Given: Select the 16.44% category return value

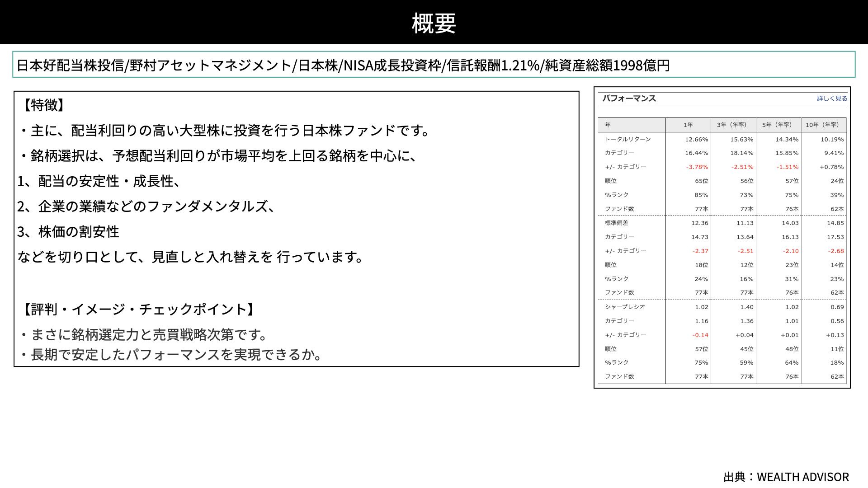Looking at the screenshot, I should 697,153.
